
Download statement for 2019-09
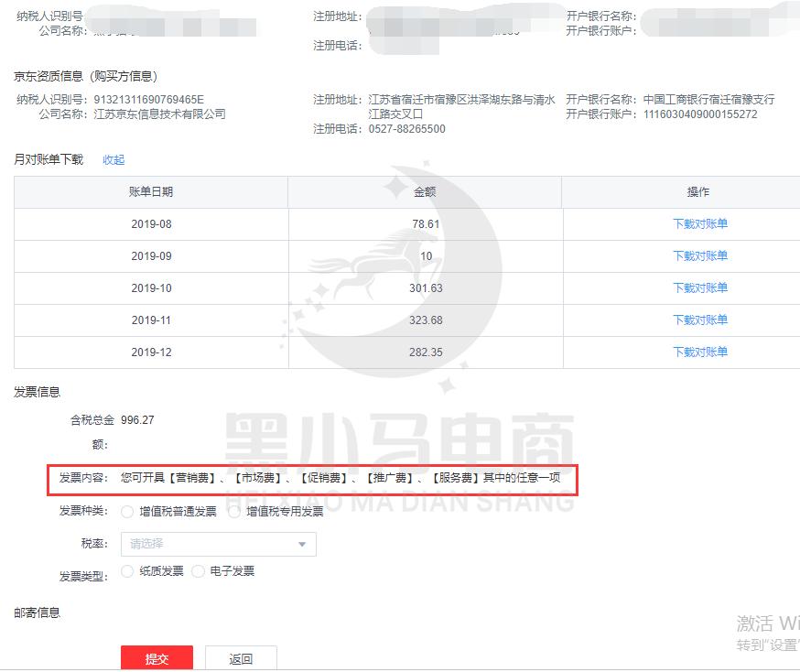(698, 255)
